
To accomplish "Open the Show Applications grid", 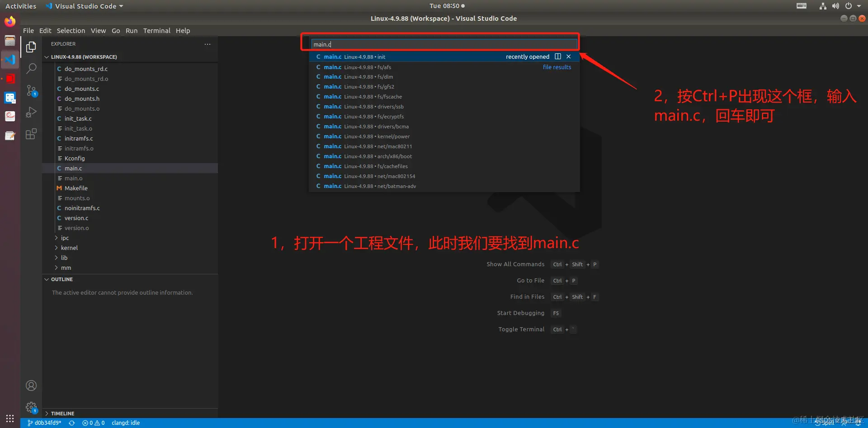I will [x=10, y=419].
